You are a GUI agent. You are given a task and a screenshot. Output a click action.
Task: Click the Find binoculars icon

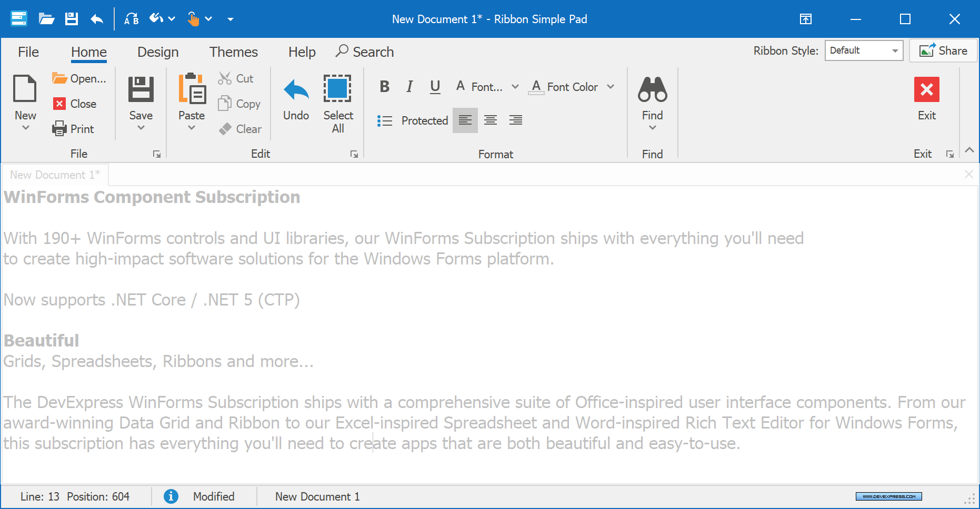coord(652,89)
